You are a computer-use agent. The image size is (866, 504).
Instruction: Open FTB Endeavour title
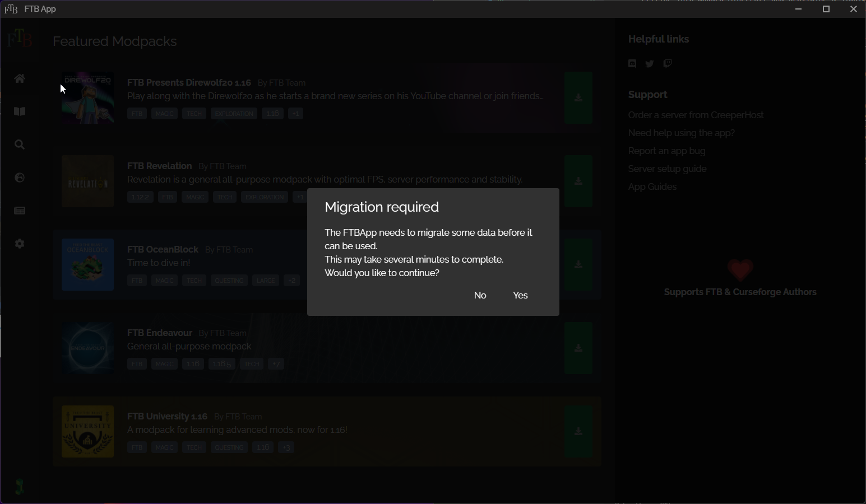pos(160,333)
